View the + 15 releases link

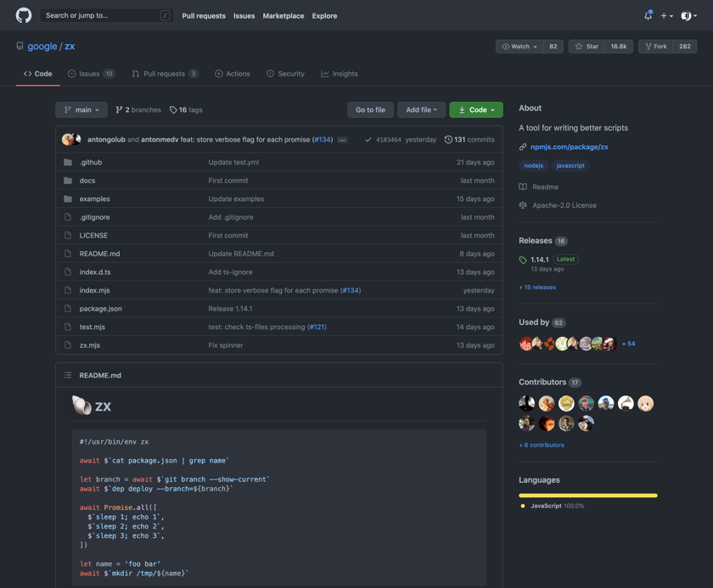(537, 287)
